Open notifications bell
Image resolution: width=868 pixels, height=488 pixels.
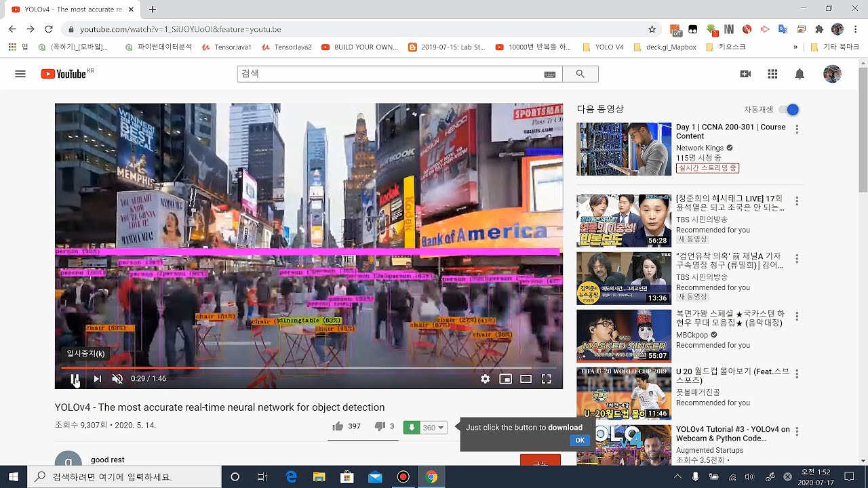tap(800, 74)
